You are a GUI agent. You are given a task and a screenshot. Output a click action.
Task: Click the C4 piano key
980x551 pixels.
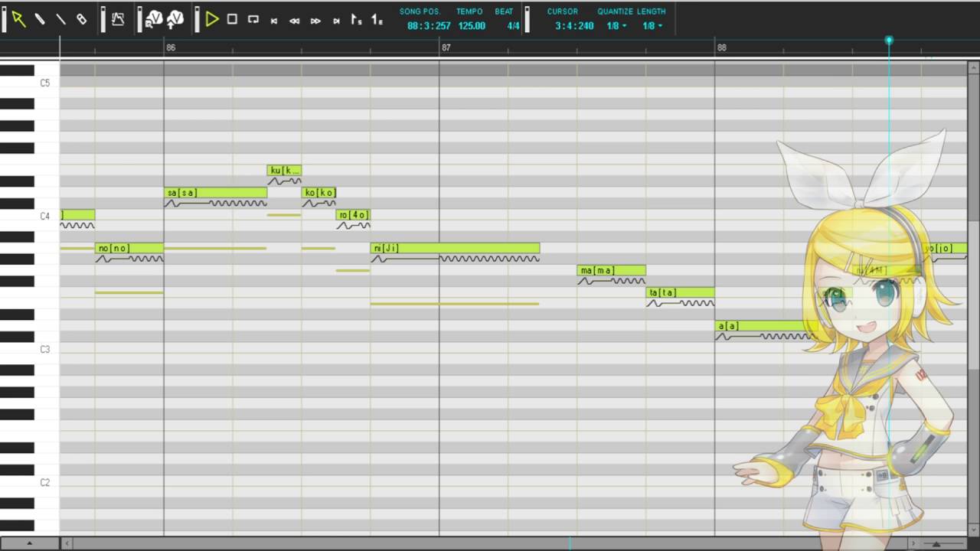[30, 216]
